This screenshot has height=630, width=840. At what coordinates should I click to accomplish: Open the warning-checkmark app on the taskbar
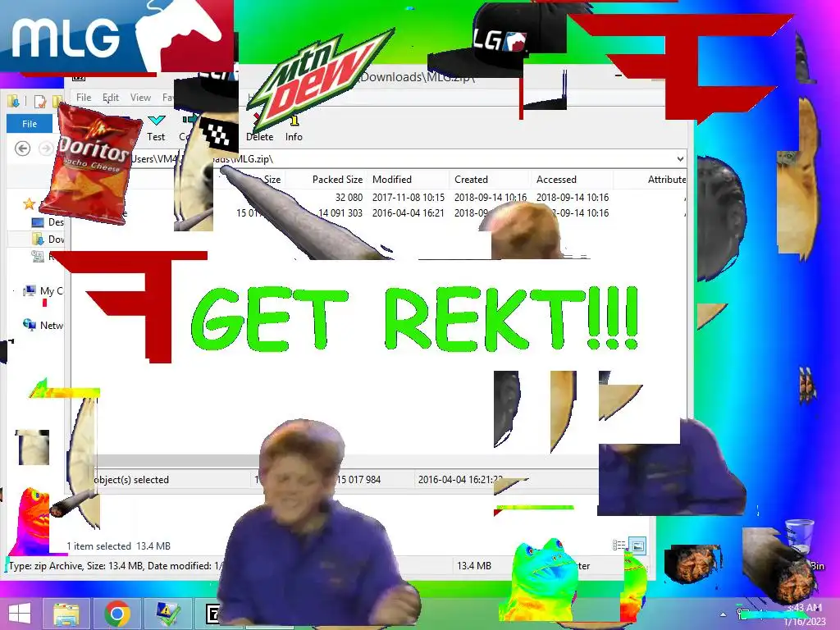point(167,614)
